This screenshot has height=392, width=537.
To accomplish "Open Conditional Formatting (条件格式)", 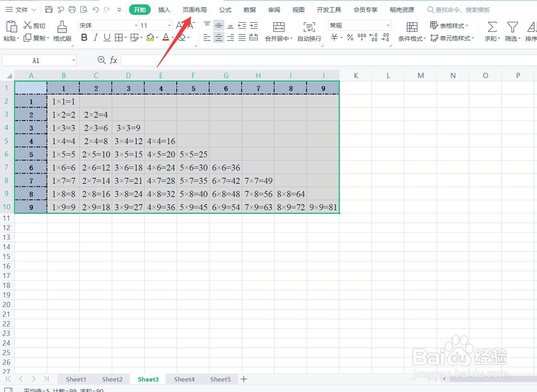I will pyautogui.click(x=412, y=32).
